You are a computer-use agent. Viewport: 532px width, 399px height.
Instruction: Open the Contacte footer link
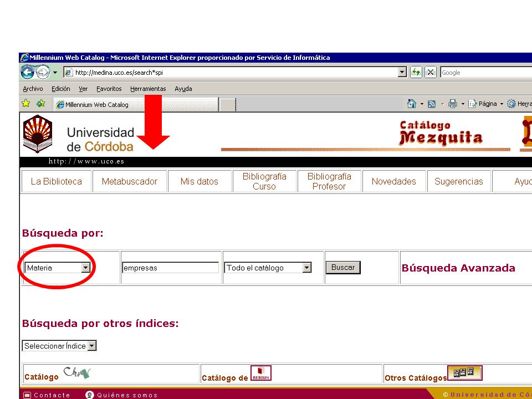pos(52,395)
